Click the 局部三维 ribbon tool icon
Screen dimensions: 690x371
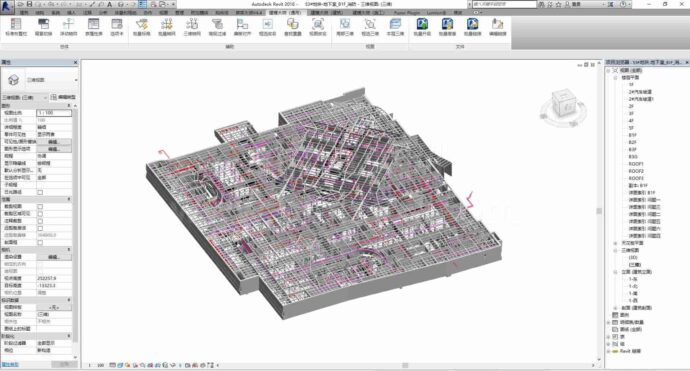point(345,27)
